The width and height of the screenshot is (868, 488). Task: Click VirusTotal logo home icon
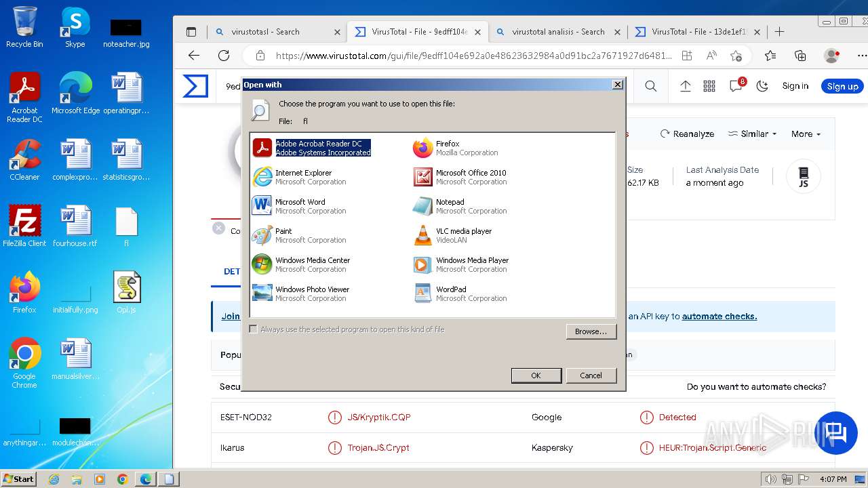pos(195,86)
